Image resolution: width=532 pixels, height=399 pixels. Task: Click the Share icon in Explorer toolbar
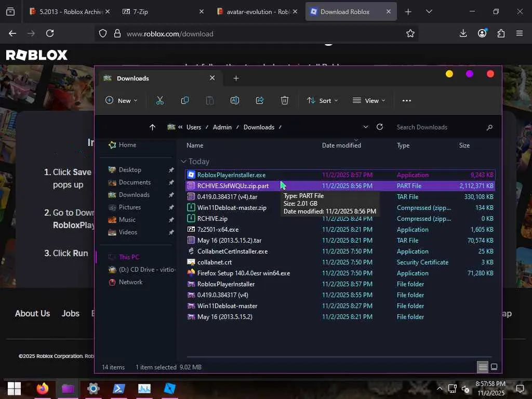pos(260,100)
